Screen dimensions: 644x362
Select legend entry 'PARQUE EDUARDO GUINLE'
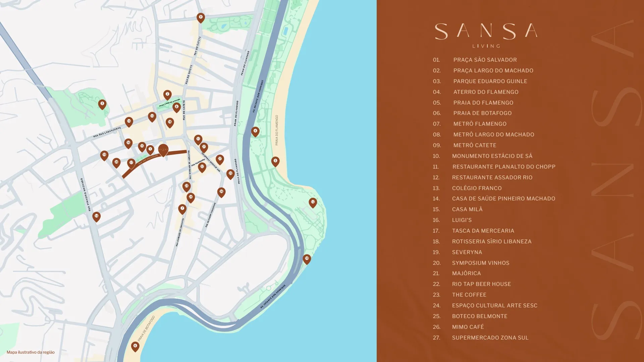490,81
